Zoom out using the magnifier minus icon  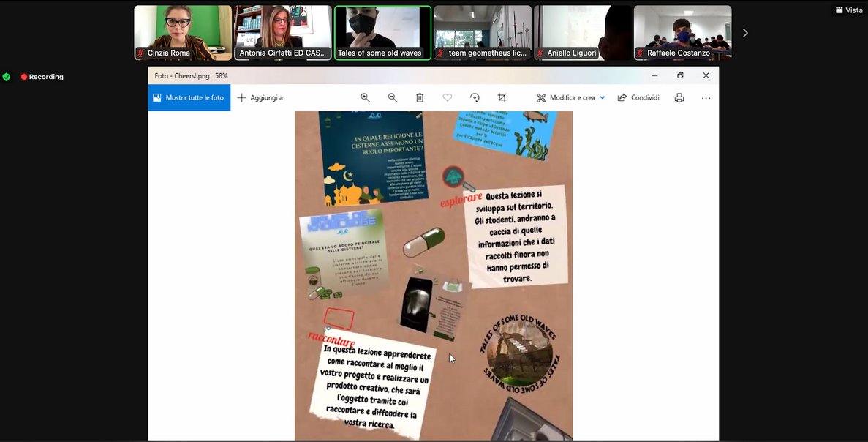coord(393,97)
